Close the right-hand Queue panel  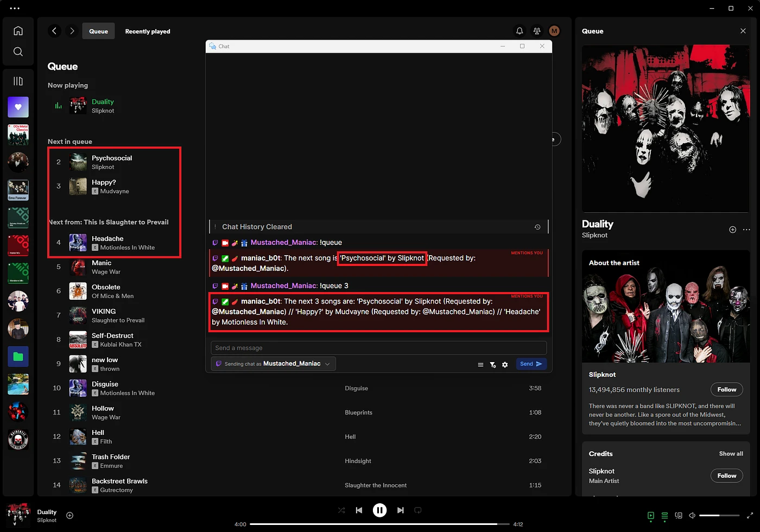(x=743, y=31)
